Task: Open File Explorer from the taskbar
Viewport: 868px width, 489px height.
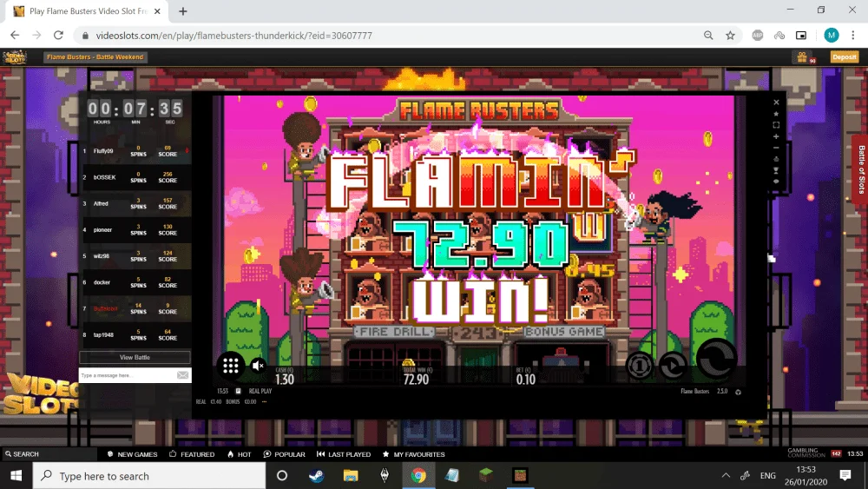Action: coord(351,476)
